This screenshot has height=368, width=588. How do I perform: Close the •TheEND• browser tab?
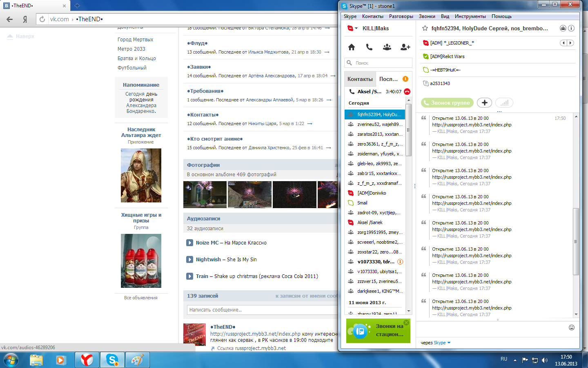(64, 6)
